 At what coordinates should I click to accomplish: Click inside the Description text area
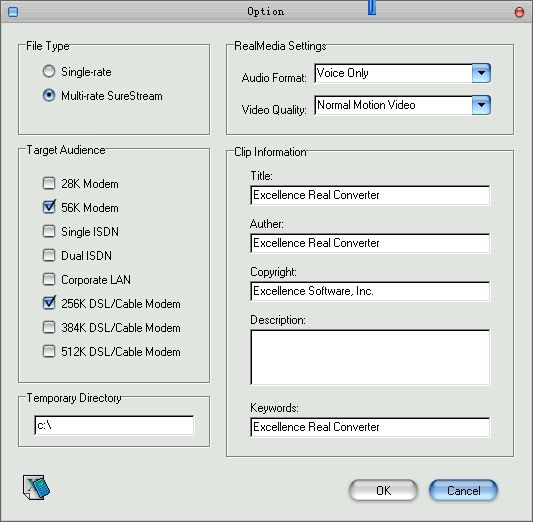point(370,357)
